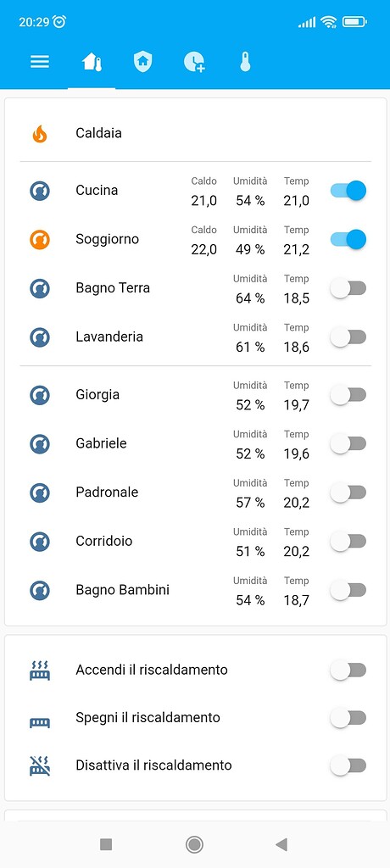The image size is (390, 868).
Task: Tap the Android home navigation button
Action: point(194,844)
